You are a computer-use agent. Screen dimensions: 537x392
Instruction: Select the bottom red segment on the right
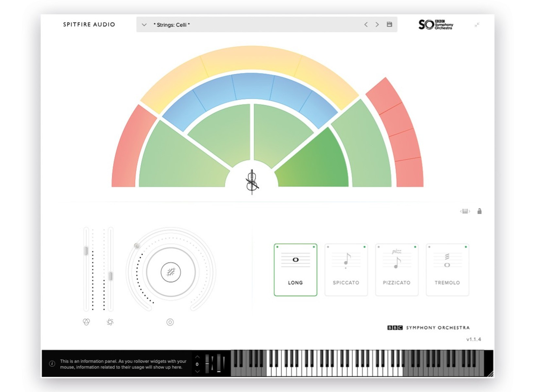409,172
